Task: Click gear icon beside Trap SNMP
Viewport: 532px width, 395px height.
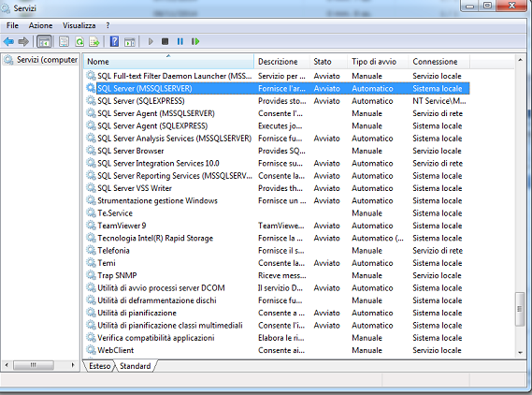Action: coord(91,275)
